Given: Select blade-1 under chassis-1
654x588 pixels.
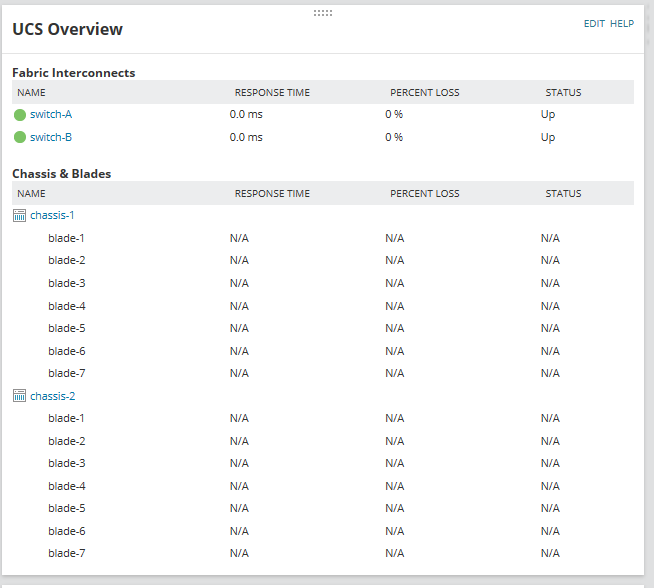Looking at the screenshot, I should click(66, 238).
